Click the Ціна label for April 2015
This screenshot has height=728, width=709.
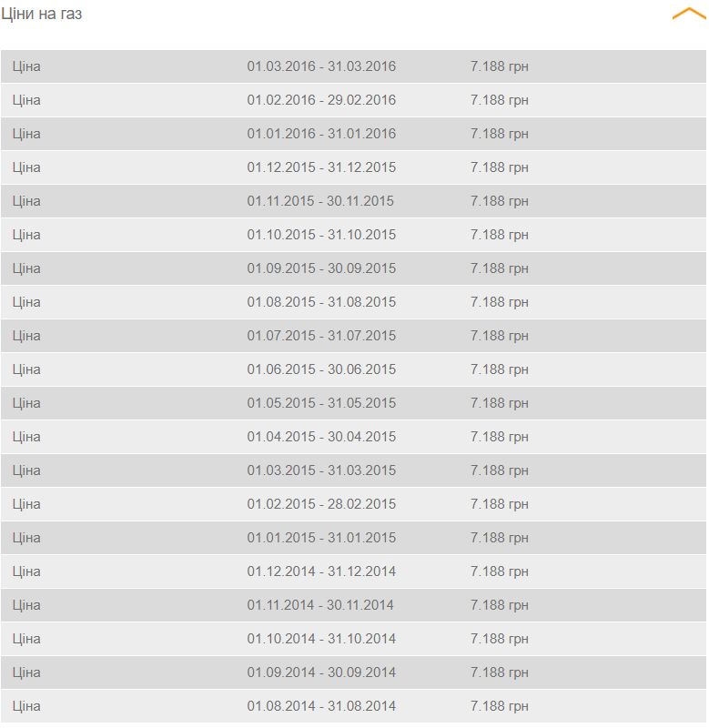tap(26, 437)
